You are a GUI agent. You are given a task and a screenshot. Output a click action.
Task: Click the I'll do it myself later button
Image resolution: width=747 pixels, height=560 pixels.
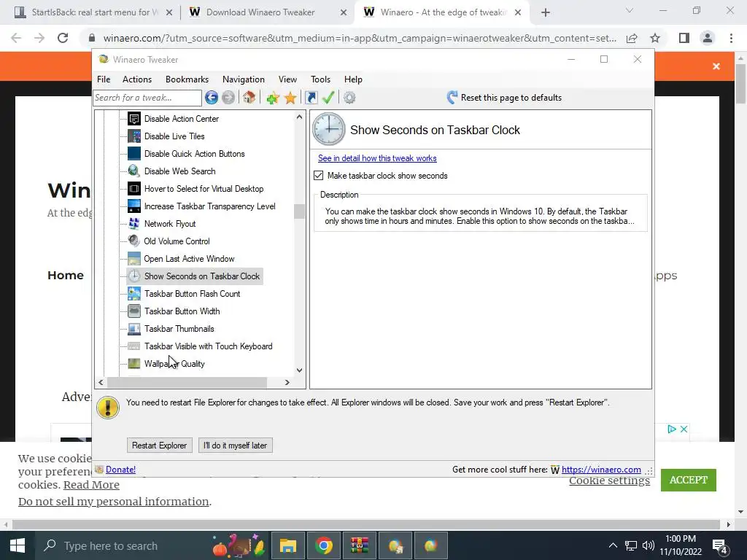(x=235, y=446)
